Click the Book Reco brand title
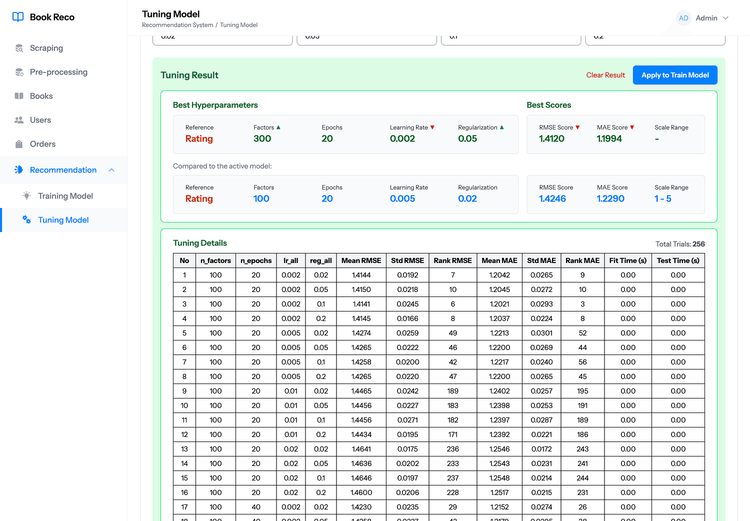 click(52, 17)
